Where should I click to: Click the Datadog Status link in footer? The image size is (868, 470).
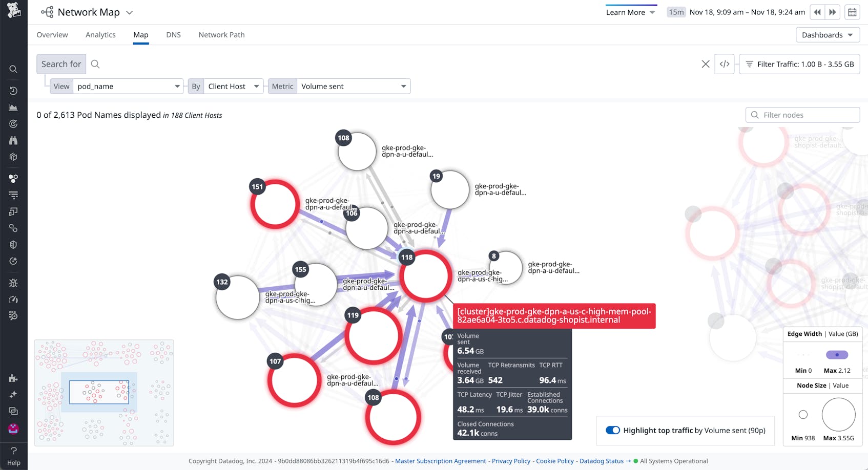(601, 461)
